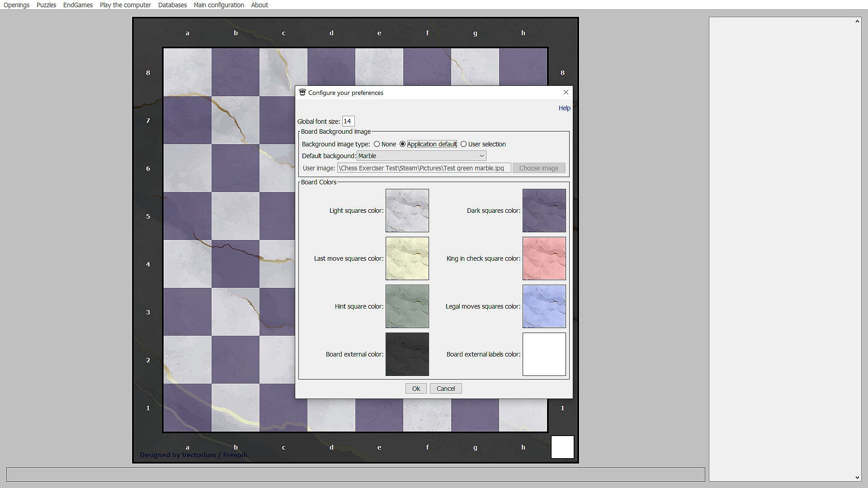Open the Play the computer menu
This screenshot has height=488, width=868.
click(125, 5)
